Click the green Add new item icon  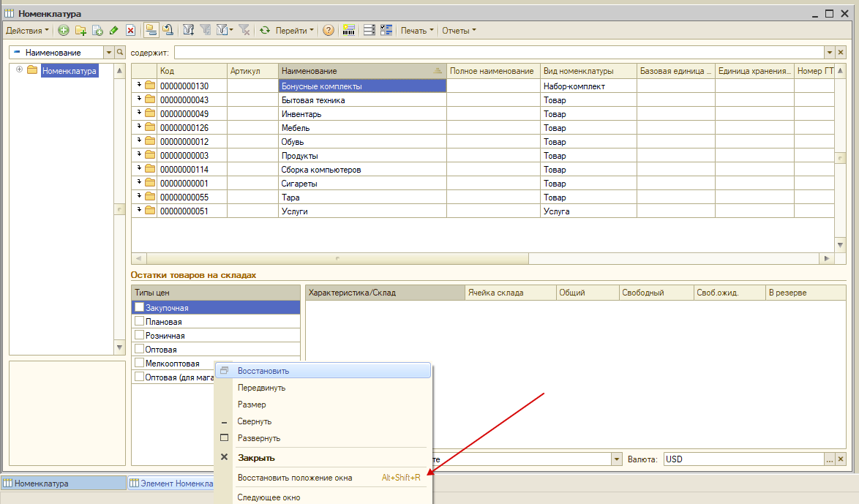click(x=64, y=31)
